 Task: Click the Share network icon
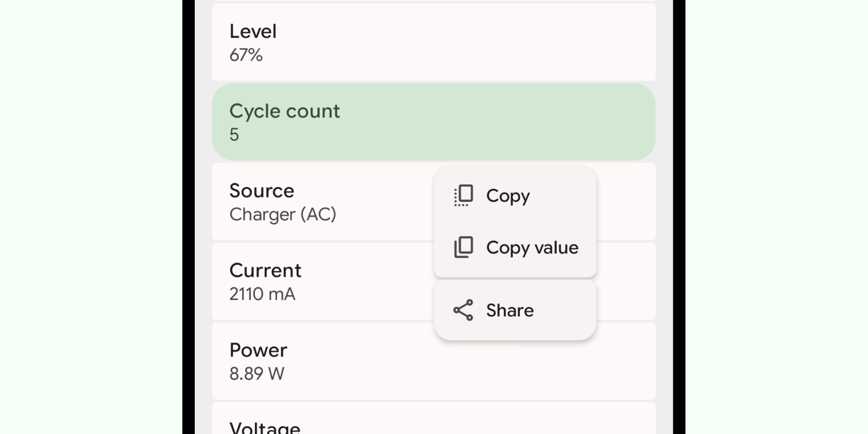coord(463,310)
